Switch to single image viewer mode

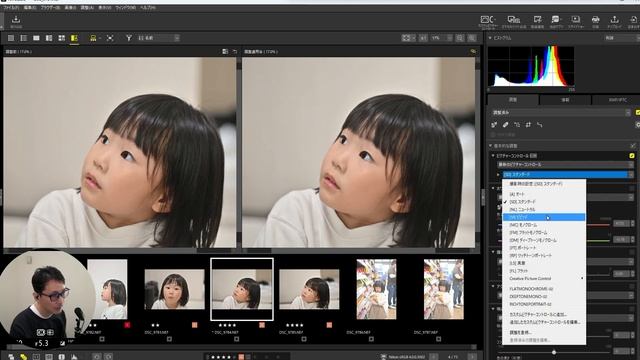36,38
